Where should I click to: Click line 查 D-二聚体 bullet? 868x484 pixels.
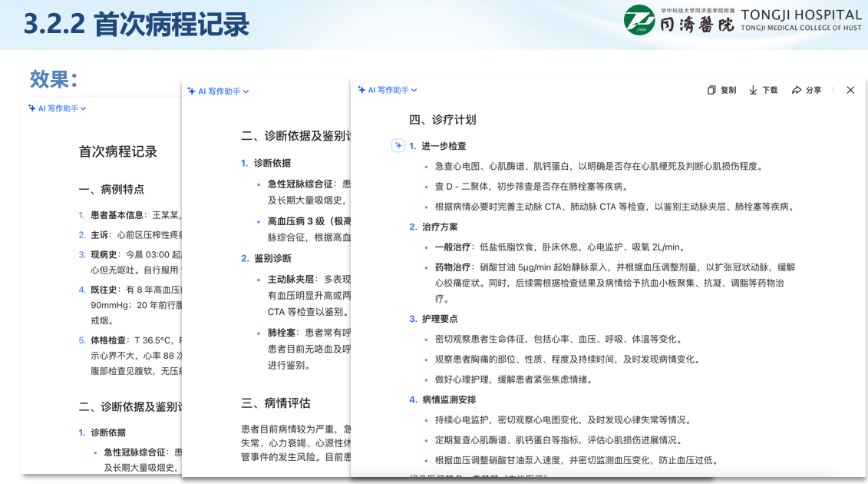(x=531, y=186)
